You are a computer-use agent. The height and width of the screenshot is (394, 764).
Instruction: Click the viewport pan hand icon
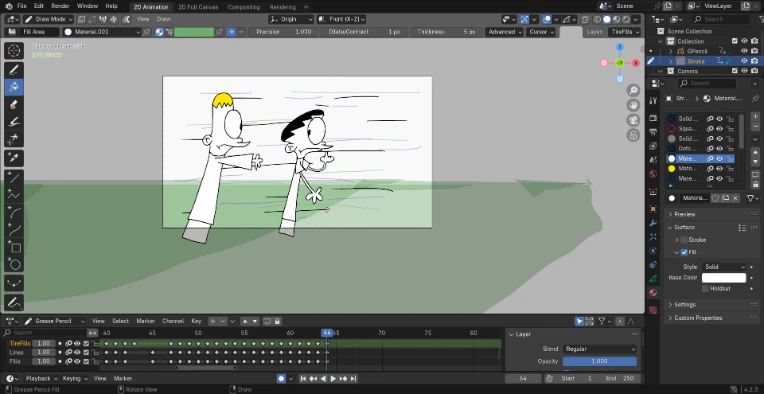click(633, 105)
